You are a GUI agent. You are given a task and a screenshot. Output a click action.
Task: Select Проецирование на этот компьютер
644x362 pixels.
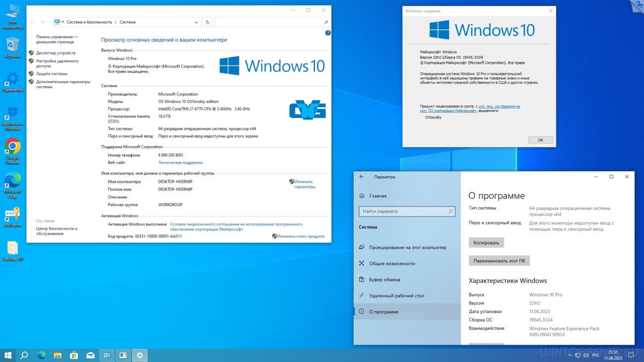(x=407, y=247)
